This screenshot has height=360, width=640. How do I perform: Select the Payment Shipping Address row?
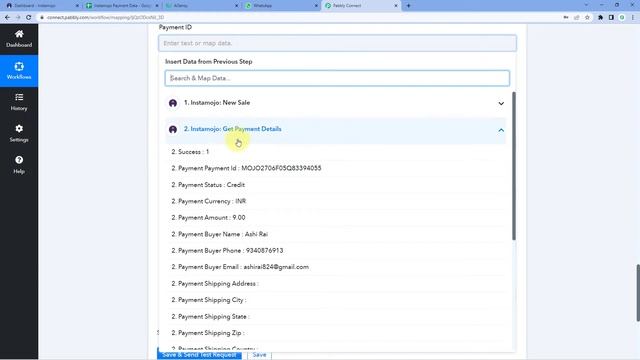point(336,284)
